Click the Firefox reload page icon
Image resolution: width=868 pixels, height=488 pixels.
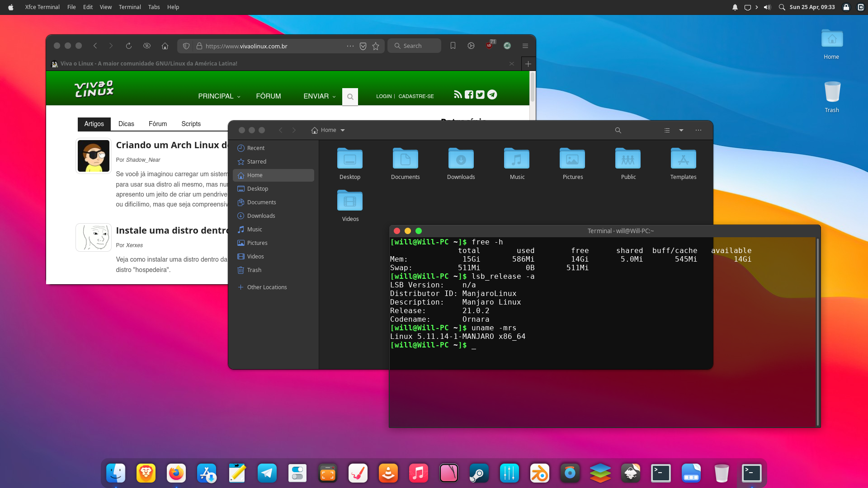click(x=129, y=46)
